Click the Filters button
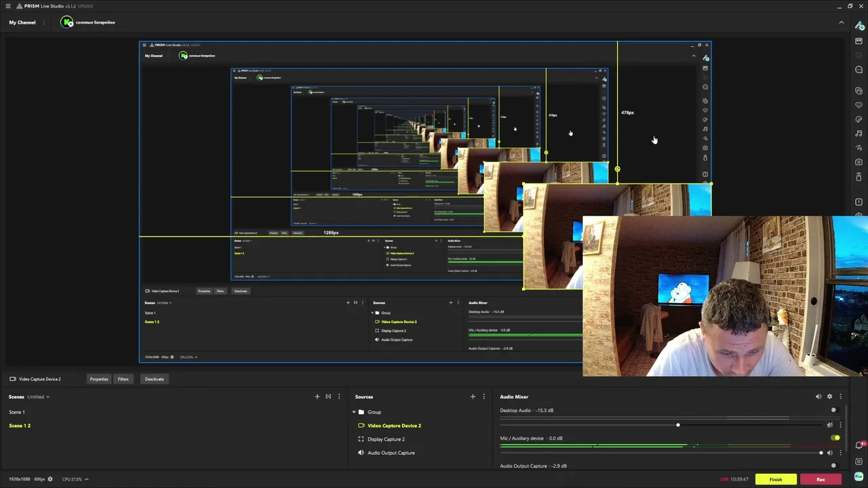The height and width of the screenshot is (488, 868). click(123, 379)
